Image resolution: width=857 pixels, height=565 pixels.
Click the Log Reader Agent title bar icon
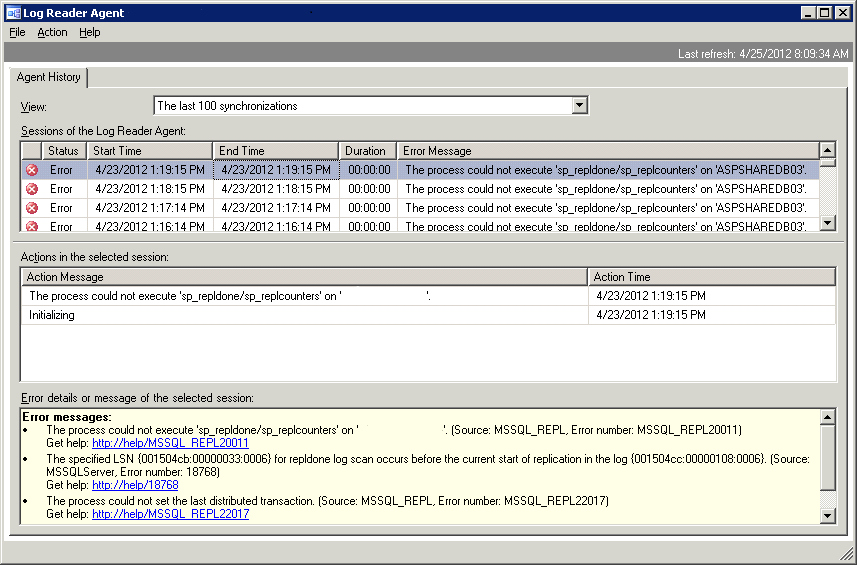pos(13,13)
